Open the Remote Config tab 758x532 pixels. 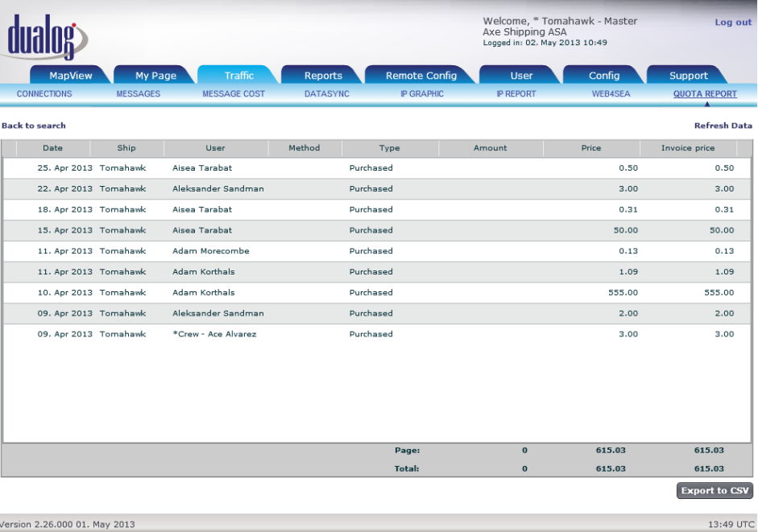[421, 76]
